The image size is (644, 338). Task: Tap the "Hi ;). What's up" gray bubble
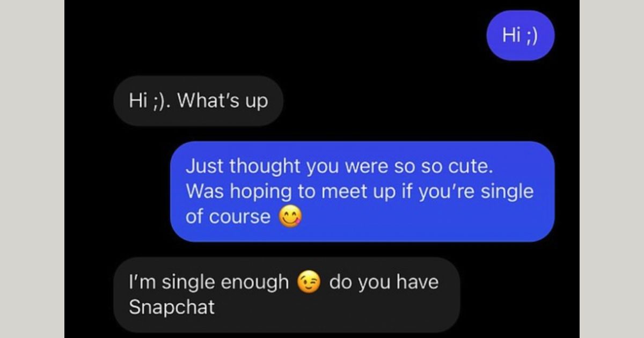click(x=198, y=101)
